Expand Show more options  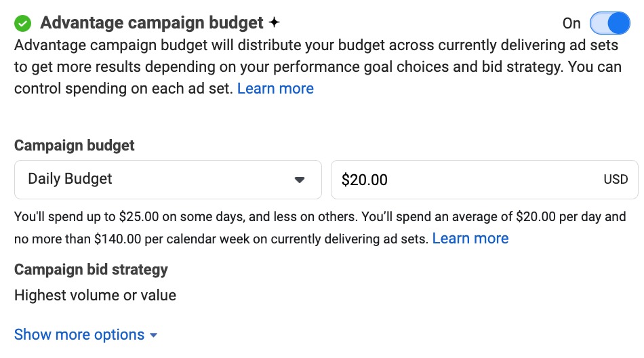79,335
